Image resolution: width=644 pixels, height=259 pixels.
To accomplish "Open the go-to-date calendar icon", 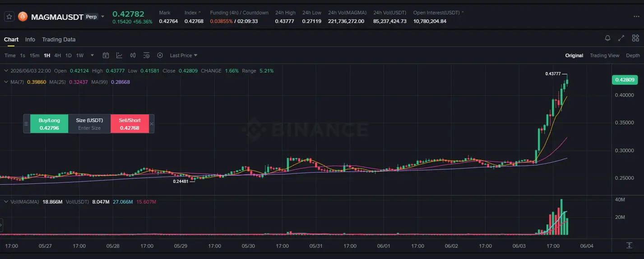I will click(106, 55).
